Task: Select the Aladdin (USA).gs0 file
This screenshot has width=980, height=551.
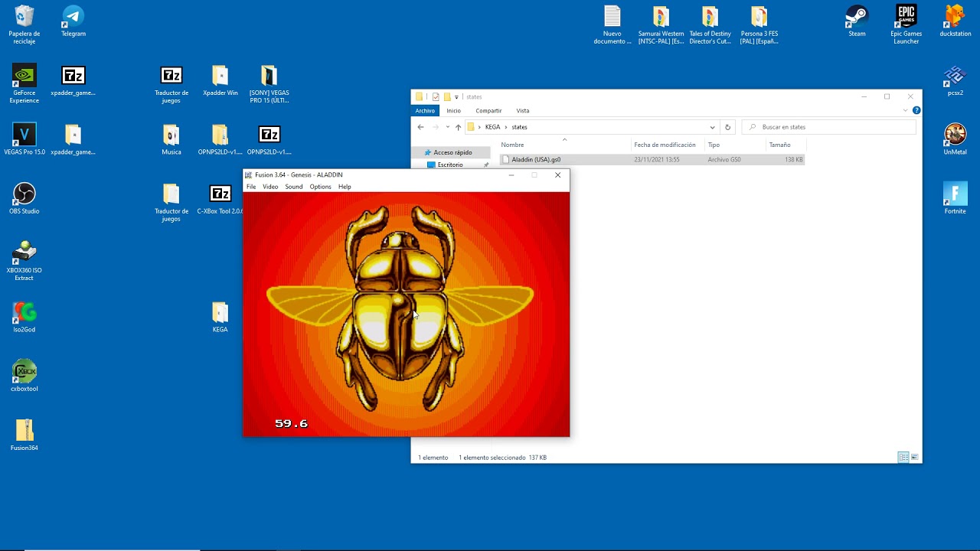Action: pos(652,160)
